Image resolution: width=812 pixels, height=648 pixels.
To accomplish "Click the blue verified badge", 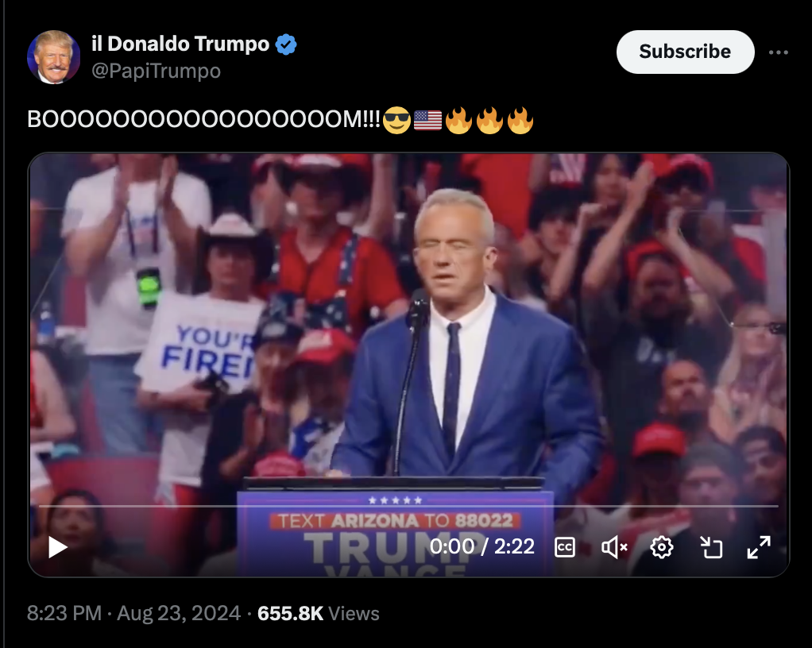I will coord(286,44).
